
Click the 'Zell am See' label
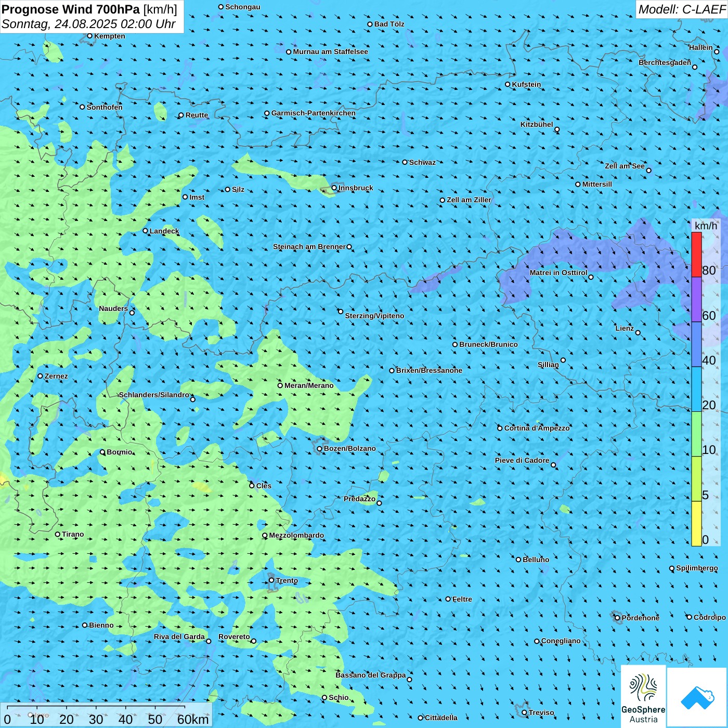point(625,166)
